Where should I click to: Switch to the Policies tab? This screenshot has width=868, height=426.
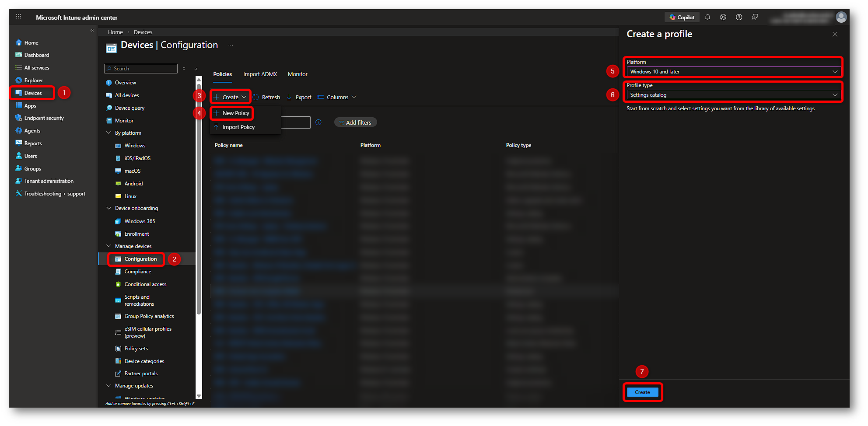pyautogui.click(x=223, y=74)
